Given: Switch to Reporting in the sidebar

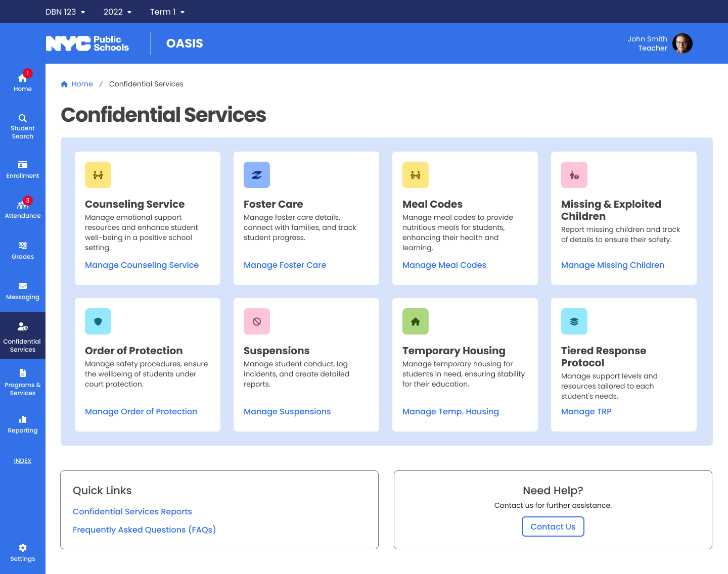Looking at the screenshot, I should click(22, 424).
